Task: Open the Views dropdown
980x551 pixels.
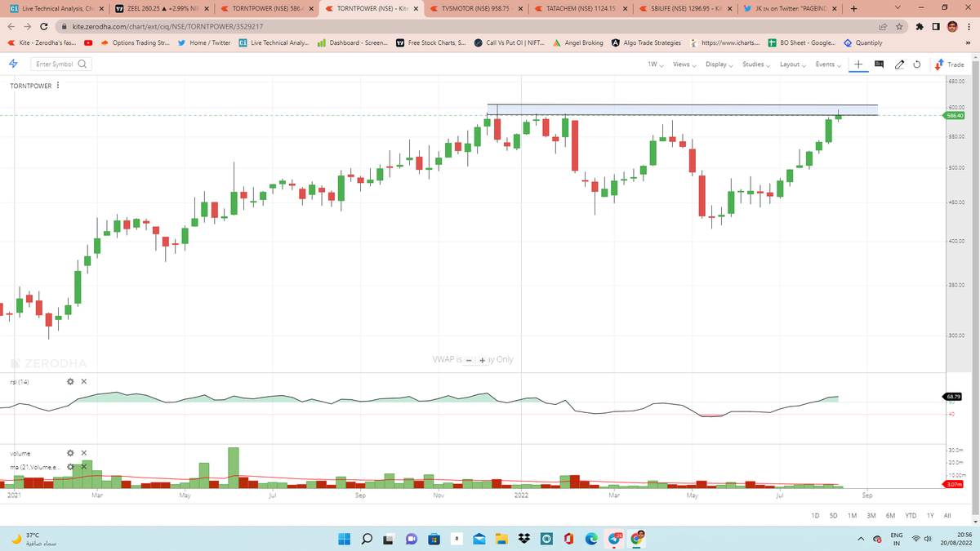Action: (x=684, y=64)
